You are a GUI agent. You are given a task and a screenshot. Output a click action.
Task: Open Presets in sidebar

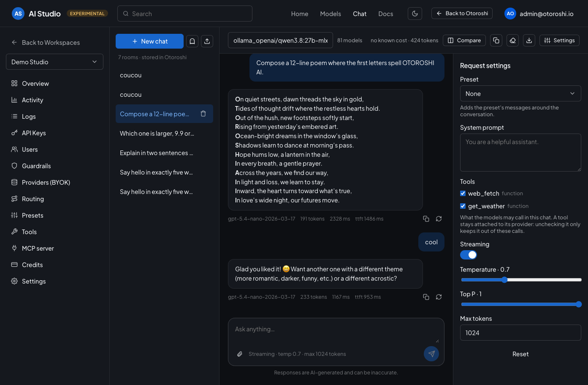pos(54,216)
